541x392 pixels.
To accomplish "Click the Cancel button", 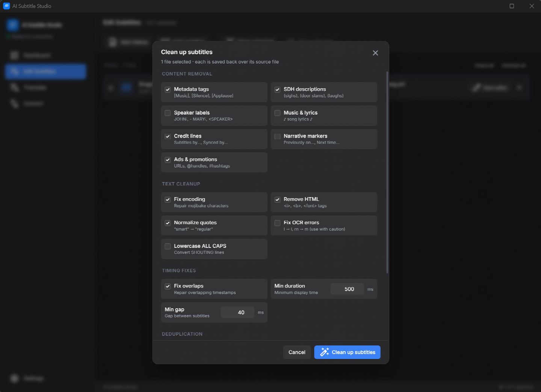I will tap(297, 352).
